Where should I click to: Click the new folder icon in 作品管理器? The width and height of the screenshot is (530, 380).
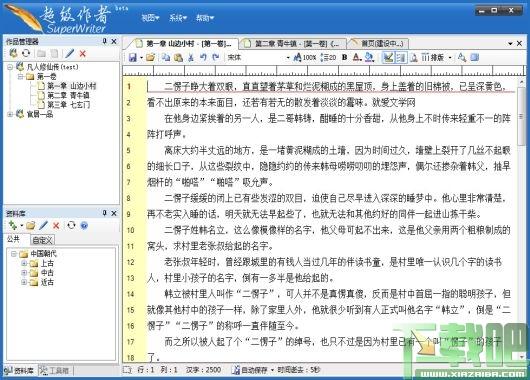click(41, 53)
